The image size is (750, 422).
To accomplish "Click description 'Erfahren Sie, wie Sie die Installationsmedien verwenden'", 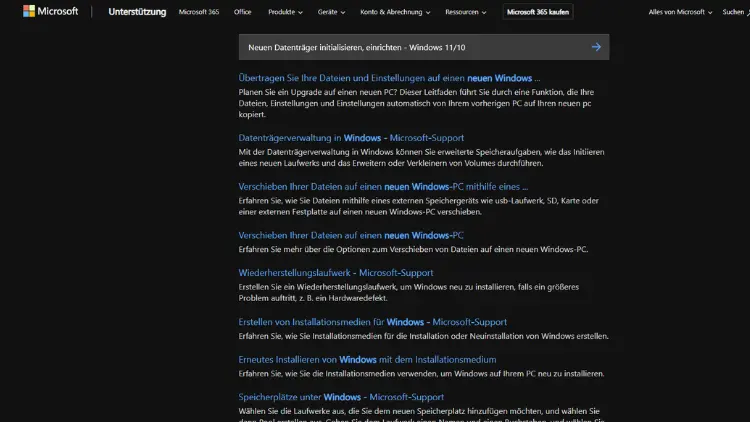I will tap(421, 374).
